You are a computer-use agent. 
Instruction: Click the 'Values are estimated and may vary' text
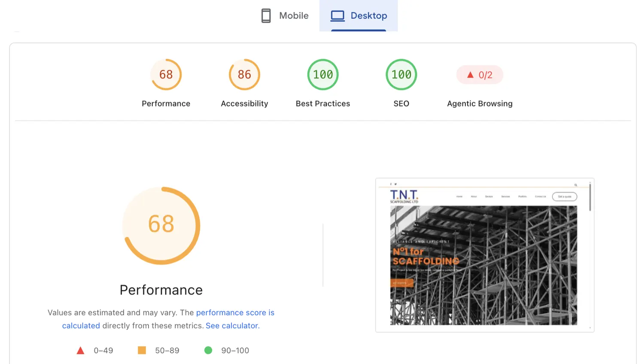point(112,312)
